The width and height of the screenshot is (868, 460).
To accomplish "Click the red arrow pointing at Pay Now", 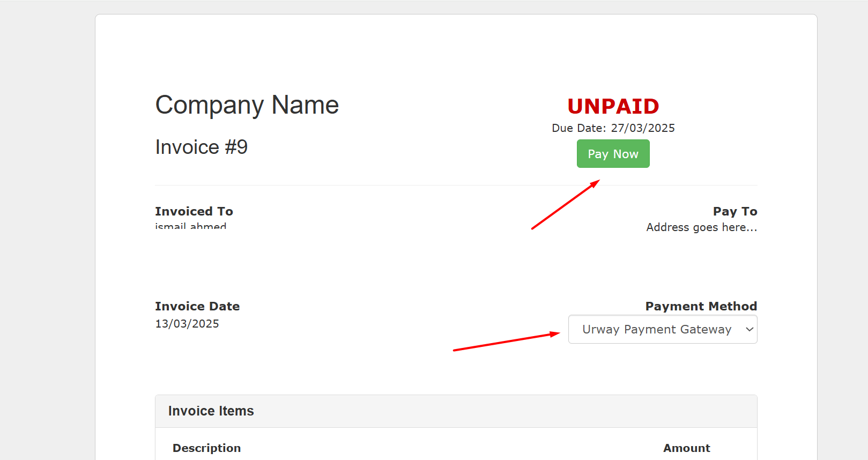I will coord(565,205).
